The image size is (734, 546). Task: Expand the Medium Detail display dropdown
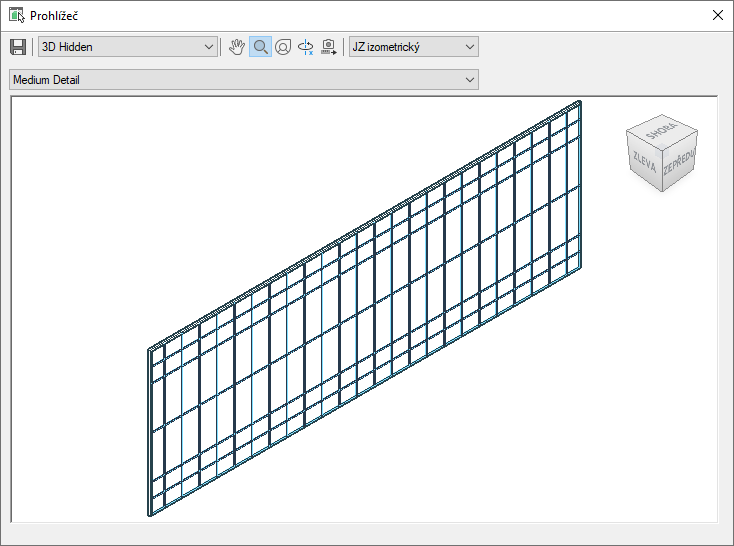point(244,80)
